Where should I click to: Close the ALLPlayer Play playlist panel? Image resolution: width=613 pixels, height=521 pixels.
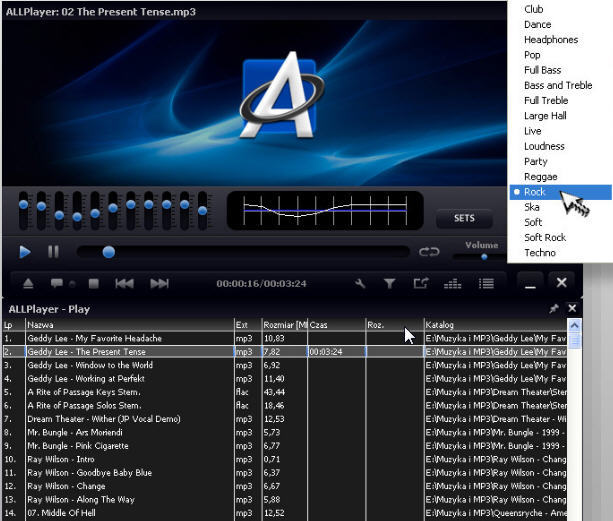[572, 308]
